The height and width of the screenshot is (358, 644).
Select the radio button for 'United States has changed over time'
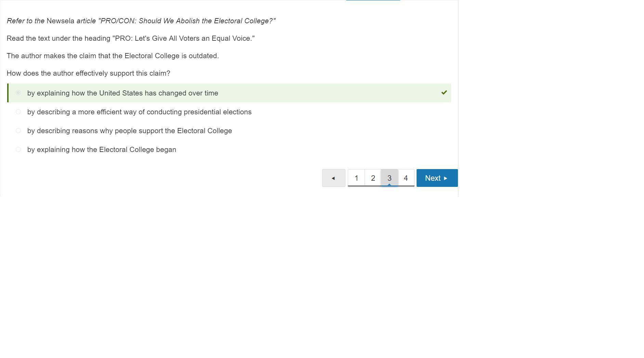(x=18, y=93)
